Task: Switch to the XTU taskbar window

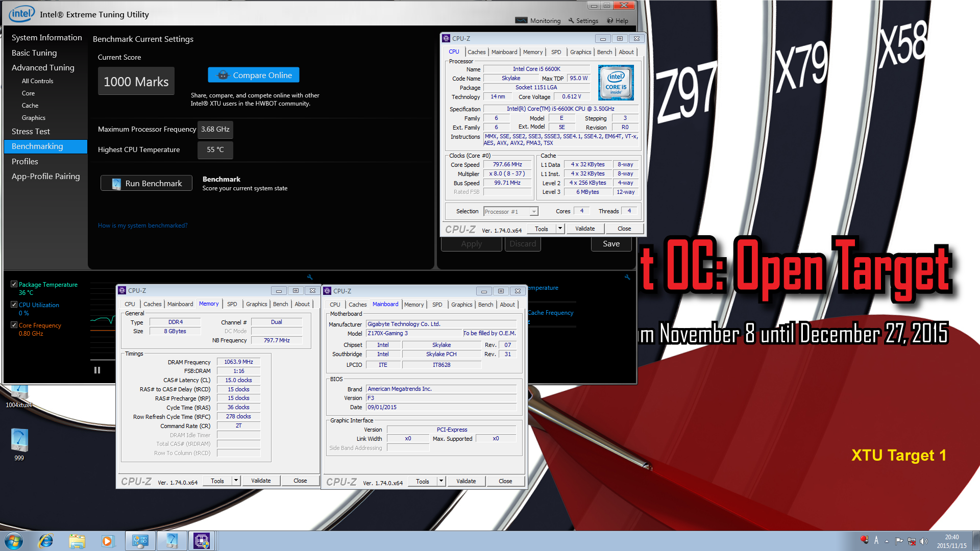Action: pos(171,541)
